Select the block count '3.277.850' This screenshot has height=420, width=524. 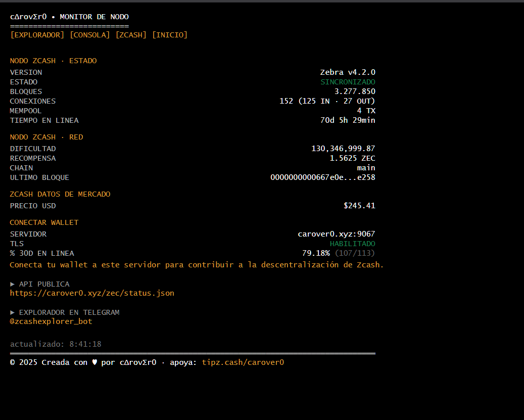(x=355, y=91)
